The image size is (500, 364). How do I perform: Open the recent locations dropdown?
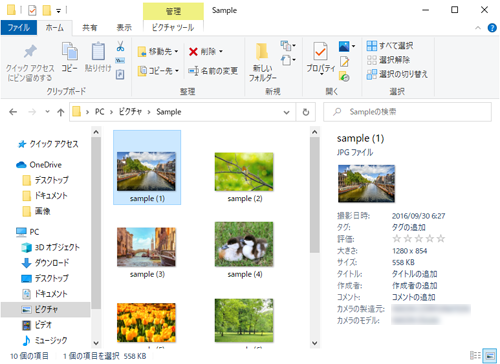(47, 112)
